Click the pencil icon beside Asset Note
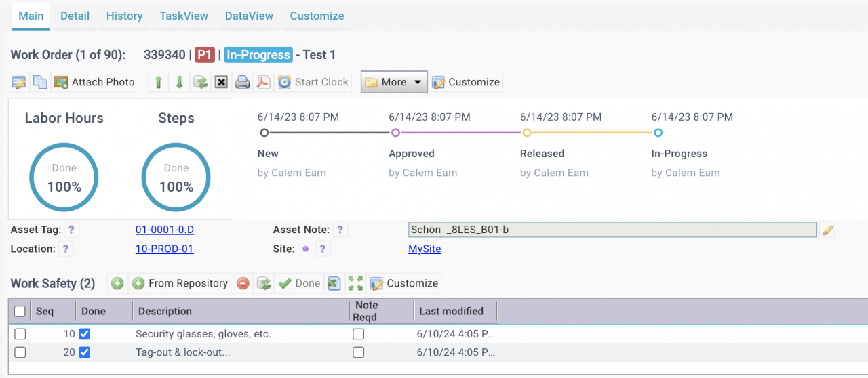This screenshot has height=378, width=868. pyautogui.click(x=827, y=230)
